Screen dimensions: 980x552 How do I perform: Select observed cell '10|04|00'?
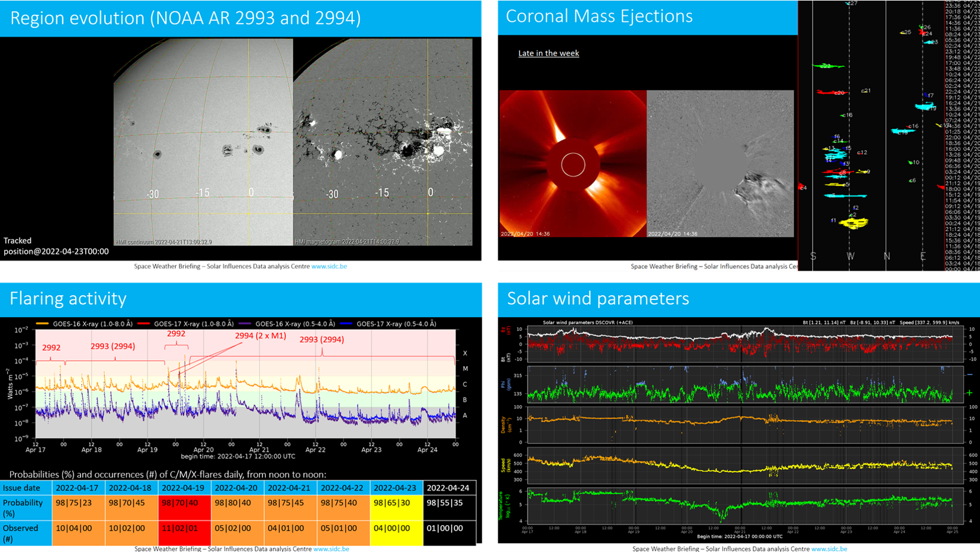79,533
